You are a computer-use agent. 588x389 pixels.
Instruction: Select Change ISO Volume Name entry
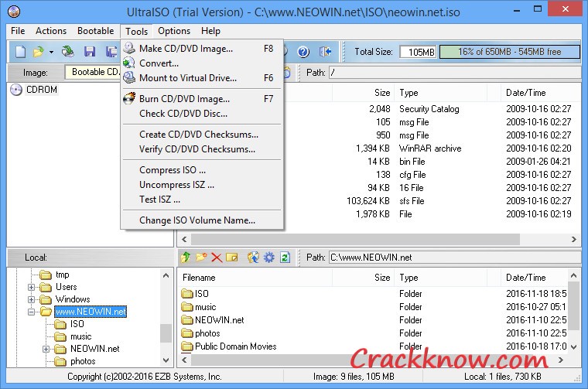coord(202,220)
